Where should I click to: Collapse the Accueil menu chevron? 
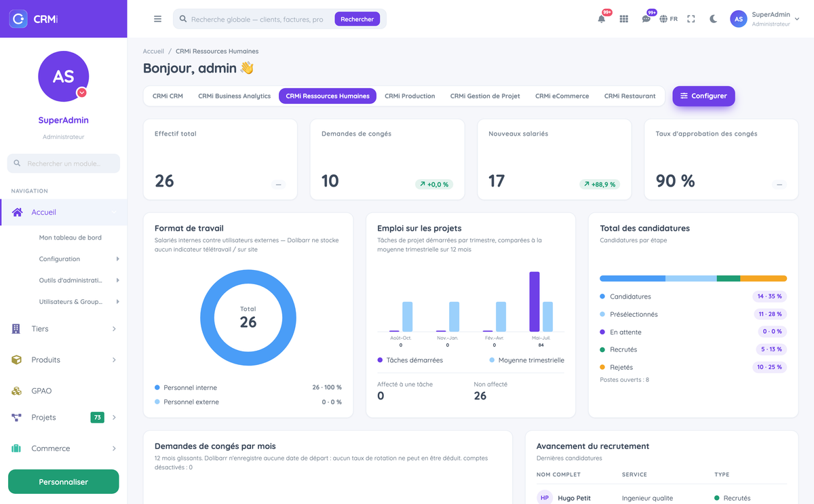pyautogui.click(x=114, y=213)
